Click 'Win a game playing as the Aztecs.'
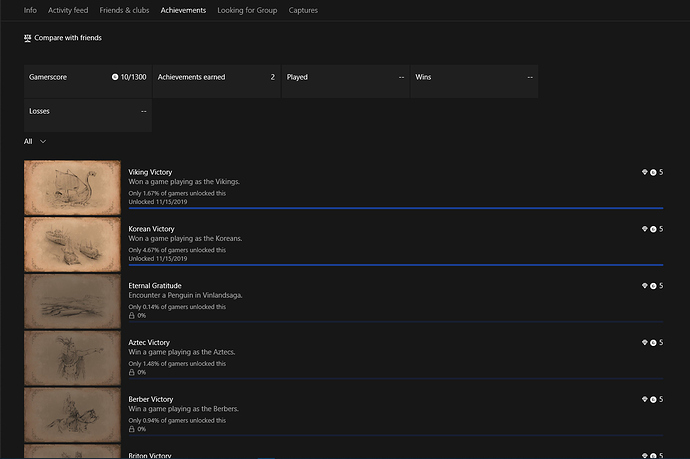The height and width of the screenshot is (459, 690). pyautogui.click(x=182, y=352)
